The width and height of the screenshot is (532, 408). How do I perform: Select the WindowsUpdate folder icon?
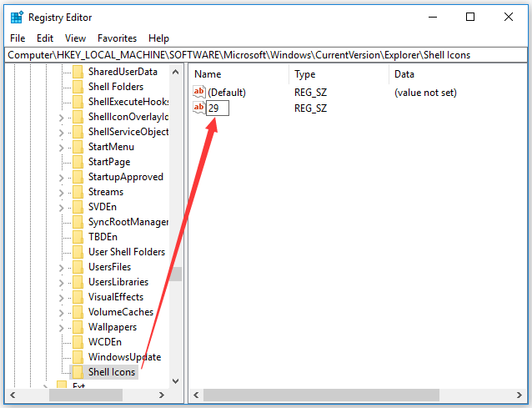[78, 357]
